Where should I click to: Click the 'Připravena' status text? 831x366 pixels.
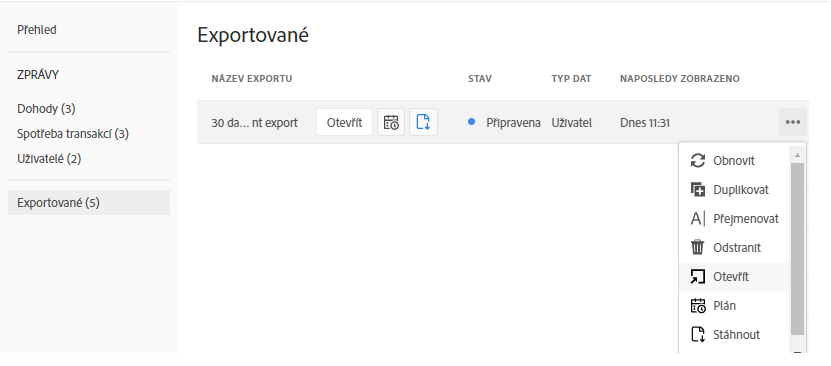[514, 123]
